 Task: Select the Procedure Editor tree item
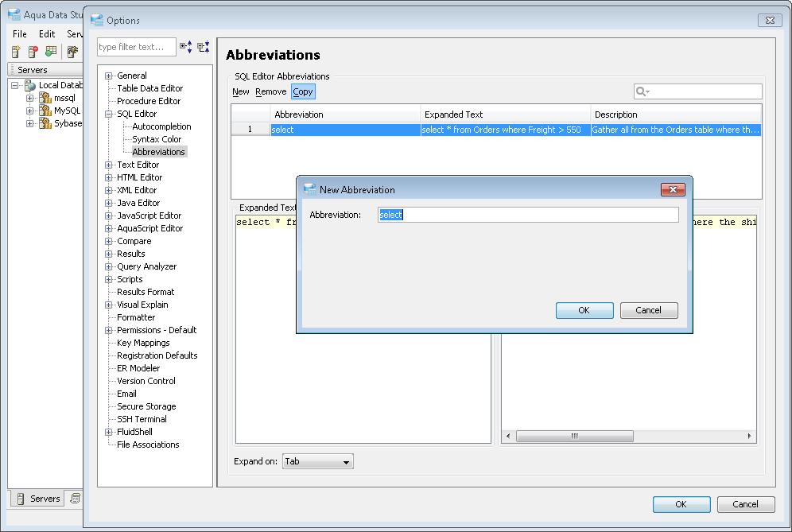coord(149,101)
